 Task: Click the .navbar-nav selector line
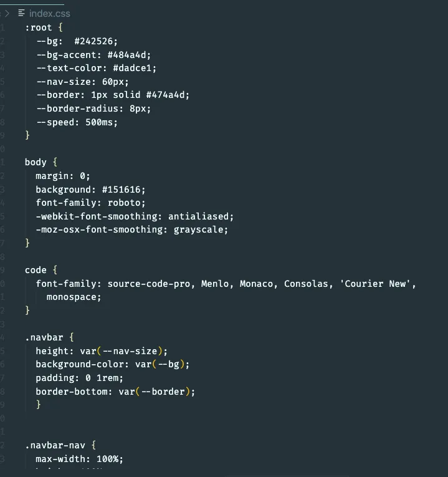[60, 445]
